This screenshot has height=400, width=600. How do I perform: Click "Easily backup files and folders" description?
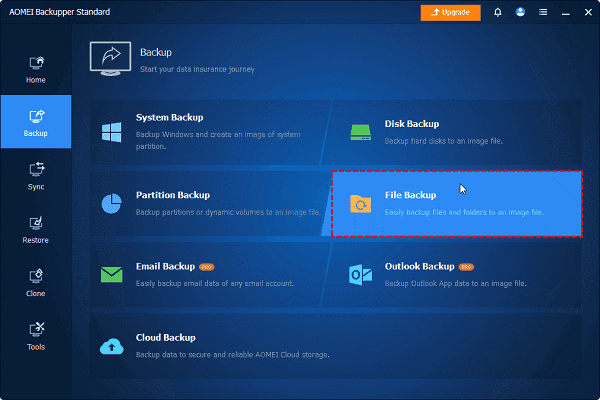tap(464, 212)
